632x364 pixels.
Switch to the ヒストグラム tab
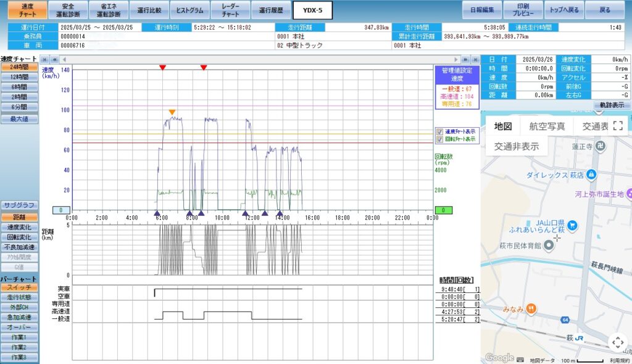point(189,10)
